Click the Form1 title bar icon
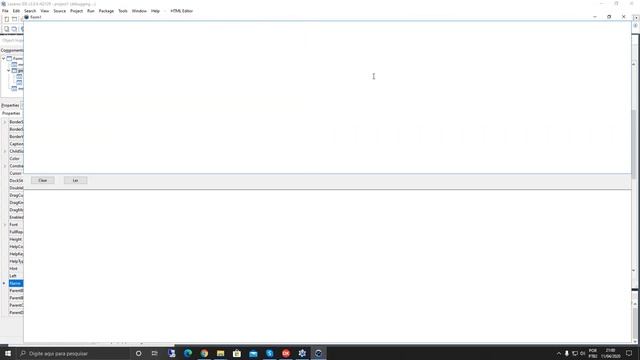Screen dimensions: 640x360 (27, 17)
